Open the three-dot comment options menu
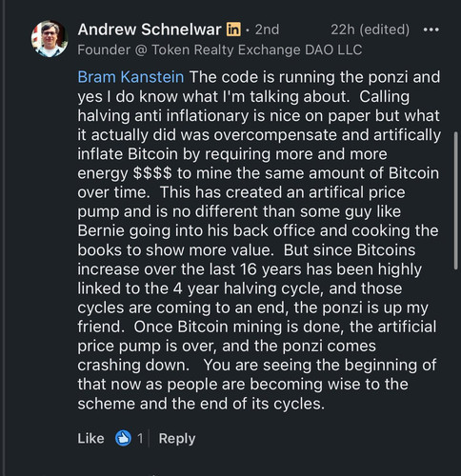 431,30
